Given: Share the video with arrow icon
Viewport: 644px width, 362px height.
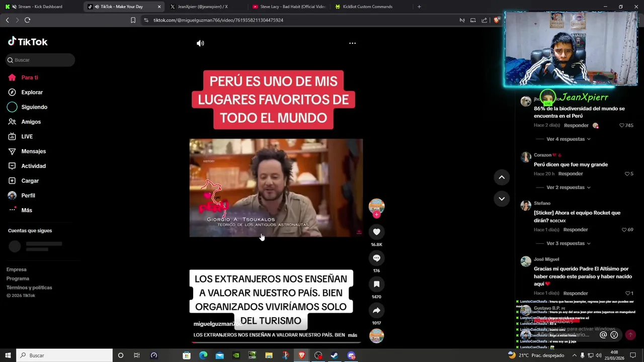Looking at the screenshot, I should click(x=376, y=310).
